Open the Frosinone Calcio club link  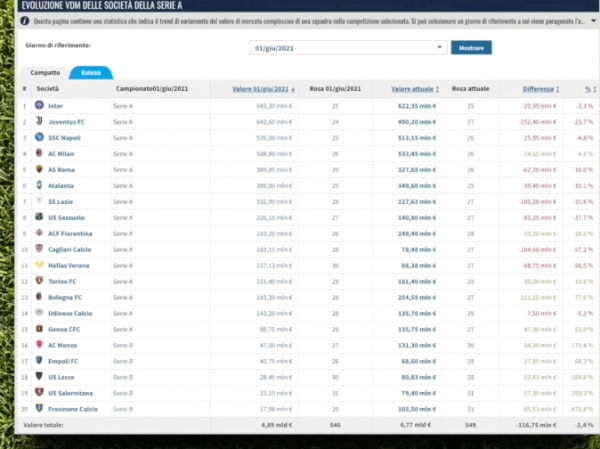pos(73,409)
